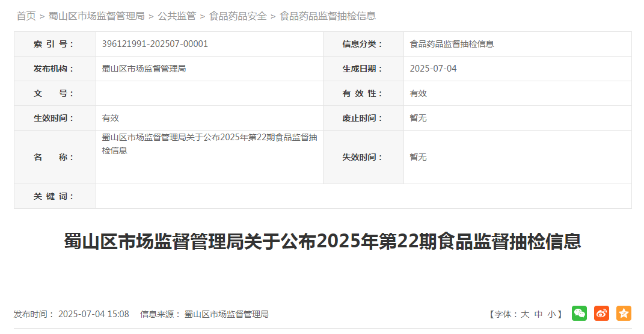This screenshot has height=334, width=644.
Task: Click the 名称 label
Action: [x=54, y=157]
